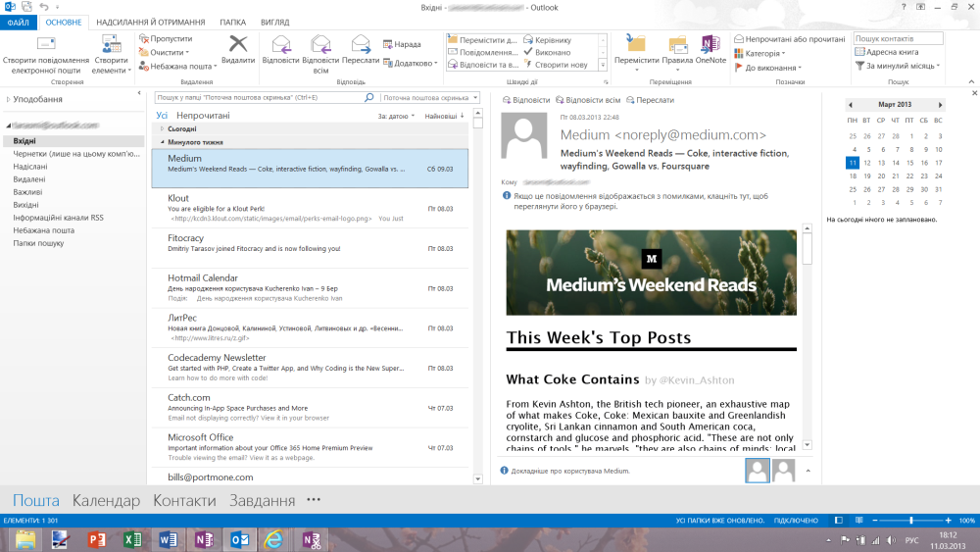Open Завдання navigation item
980x552 pixels.
coord(262,500)
